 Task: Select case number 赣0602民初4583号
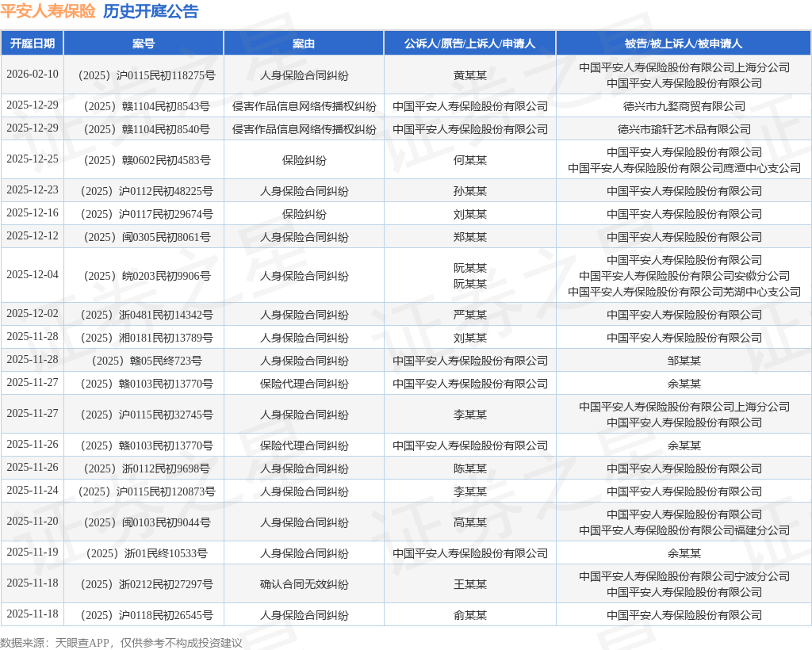click(x=147, y=160)
